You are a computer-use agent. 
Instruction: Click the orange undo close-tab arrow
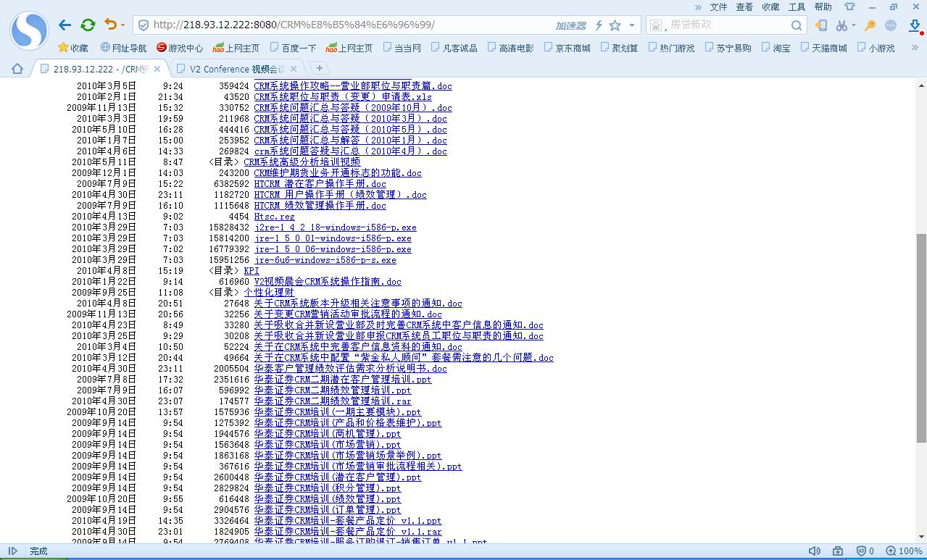pyautogui.click(x=110, y=25)
